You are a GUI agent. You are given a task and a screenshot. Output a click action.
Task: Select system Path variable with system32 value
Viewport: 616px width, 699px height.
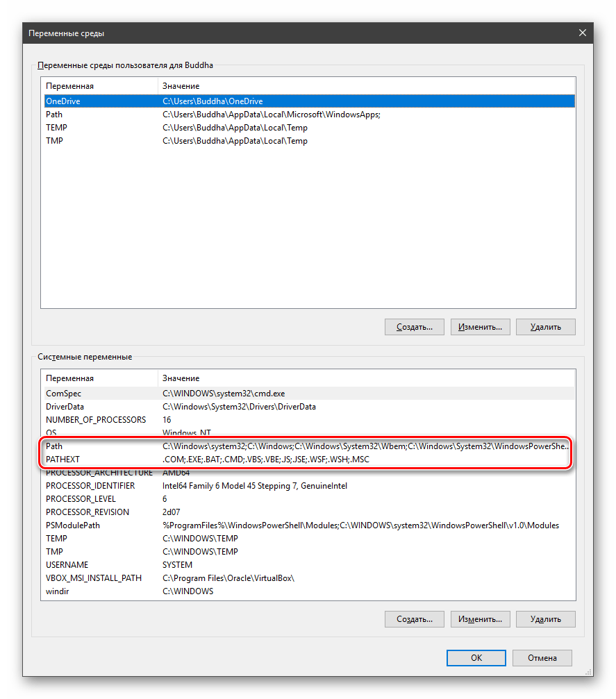309,446
